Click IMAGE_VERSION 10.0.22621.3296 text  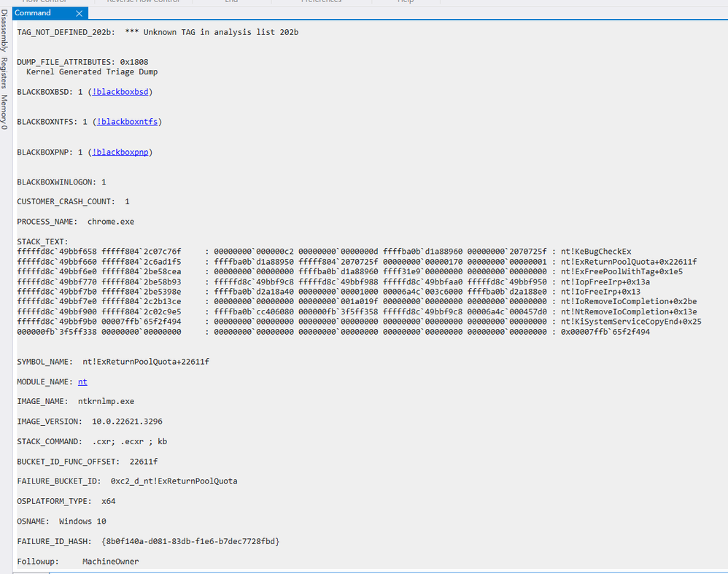tap(90, 422)
